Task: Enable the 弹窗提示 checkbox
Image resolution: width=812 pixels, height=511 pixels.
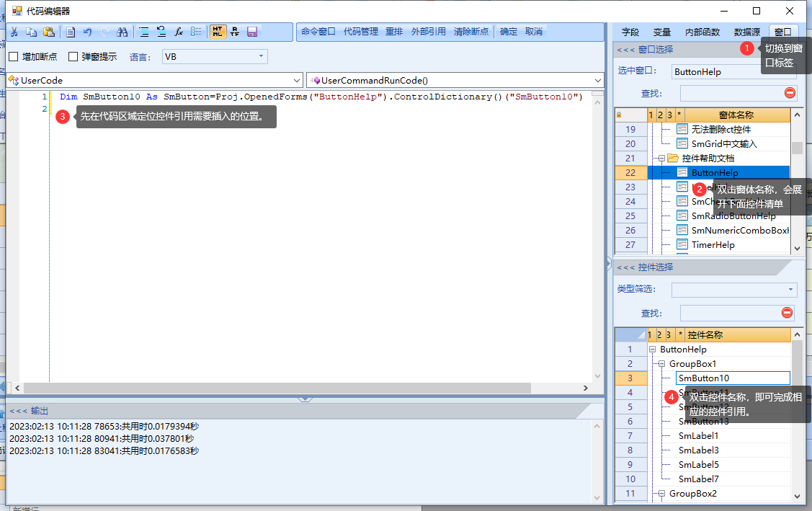Action: tap(73, 56)
